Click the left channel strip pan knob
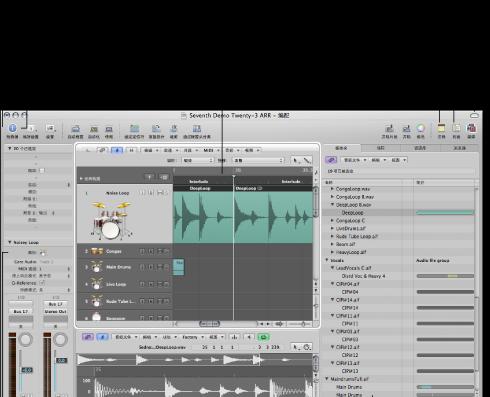Image resolution: width=490 pixels, height=397 pixels. pos(25,339)
